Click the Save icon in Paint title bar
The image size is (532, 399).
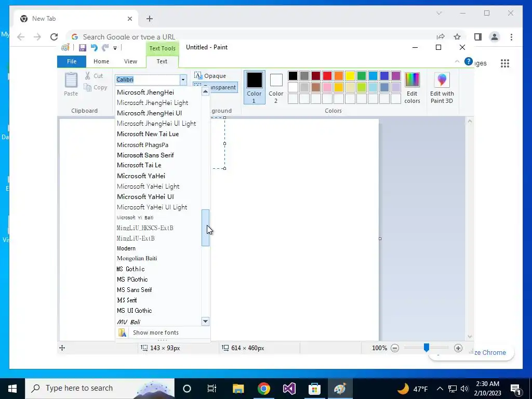pyautogui.click(x=83, y=48)
